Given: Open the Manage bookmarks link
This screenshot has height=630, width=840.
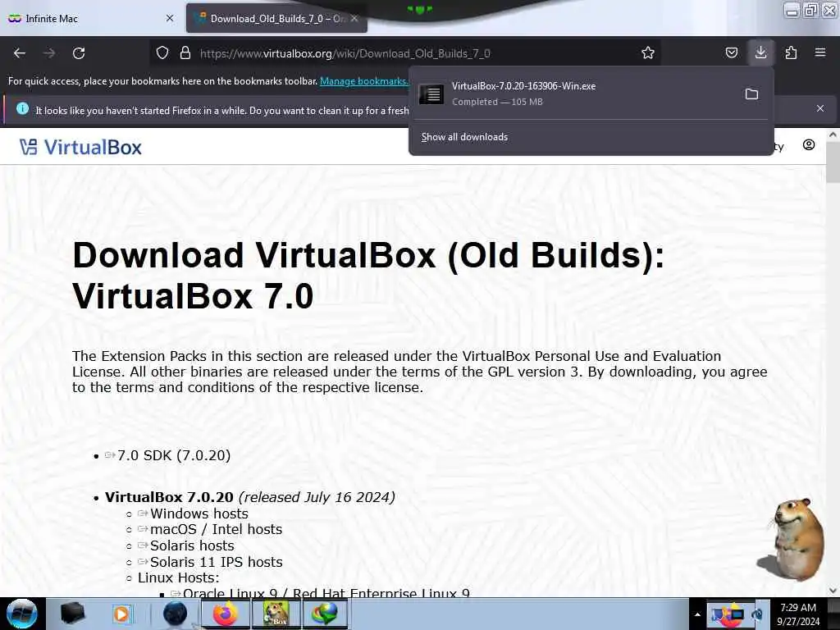Looking at the screenshot, I should 363,81.
